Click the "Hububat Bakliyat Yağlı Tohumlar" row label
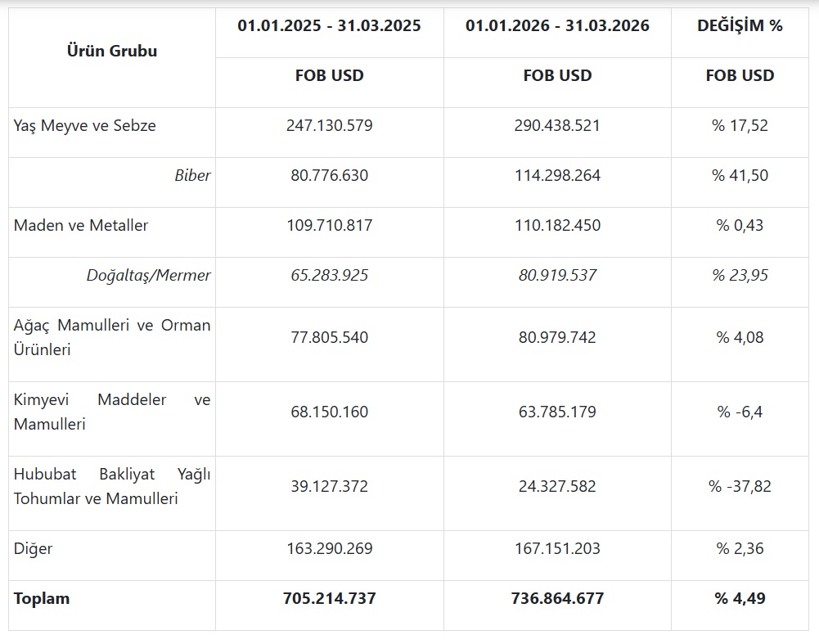This screenshot has height=644, width=819. (x=111, y=486)
